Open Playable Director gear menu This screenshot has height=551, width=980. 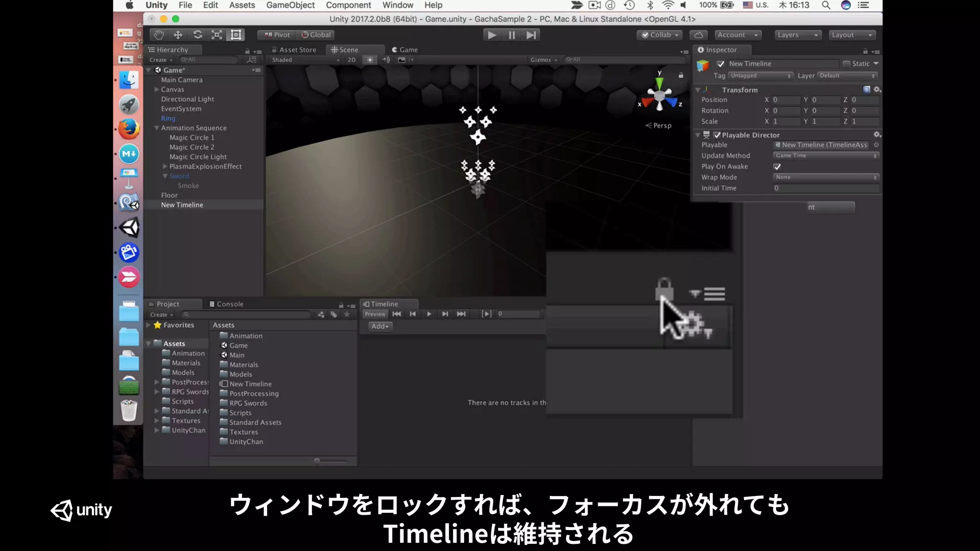coord(877,134)
